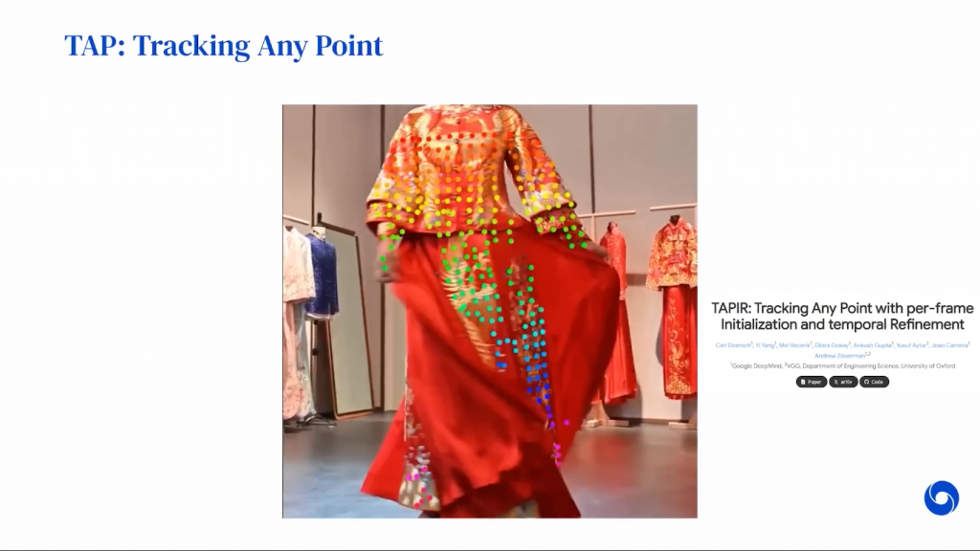980x551 pixels.
Task: Open Yi Yang author link
Action: pos(766,345)
